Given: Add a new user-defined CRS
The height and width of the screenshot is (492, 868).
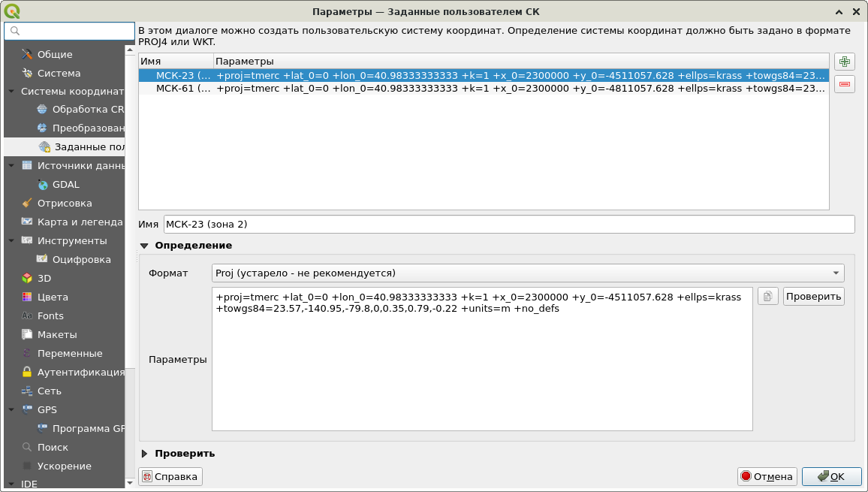Looking at the screenshot, I should click(844, 62).
